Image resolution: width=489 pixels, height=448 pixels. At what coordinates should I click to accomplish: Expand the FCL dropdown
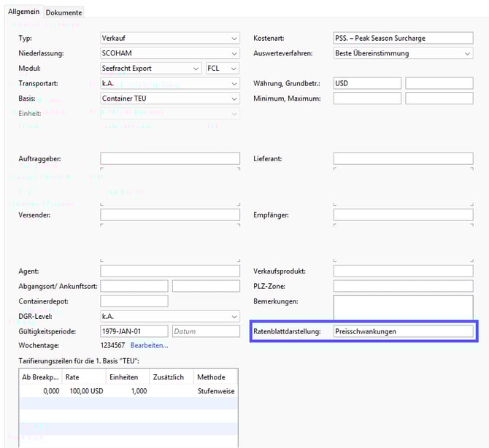point(223,69)
